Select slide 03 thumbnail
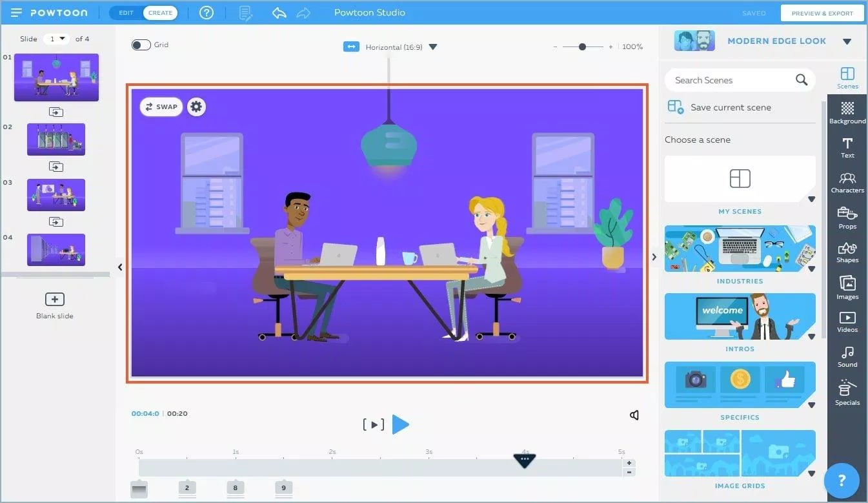 coord(56,194)
